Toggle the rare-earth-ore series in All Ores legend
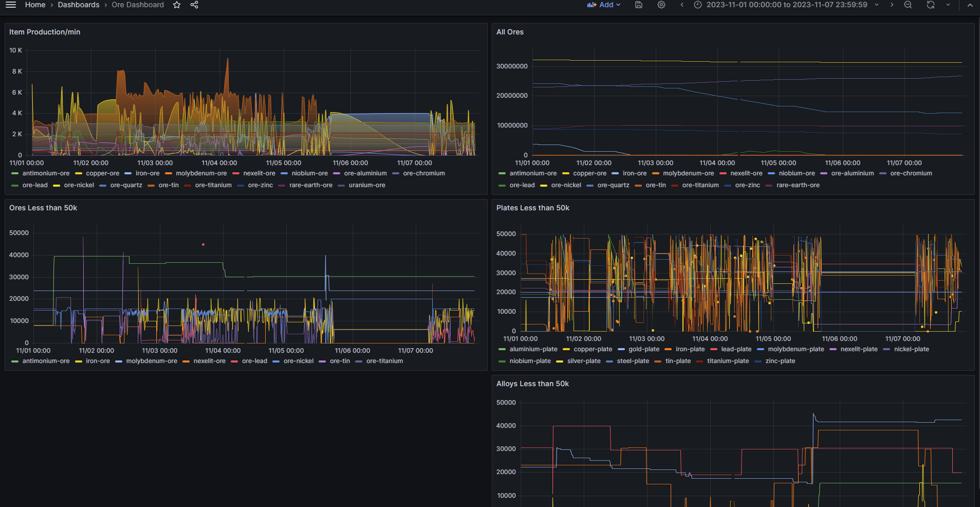The image size is (980, 507). pyautogui.click(x=798, y=185)
